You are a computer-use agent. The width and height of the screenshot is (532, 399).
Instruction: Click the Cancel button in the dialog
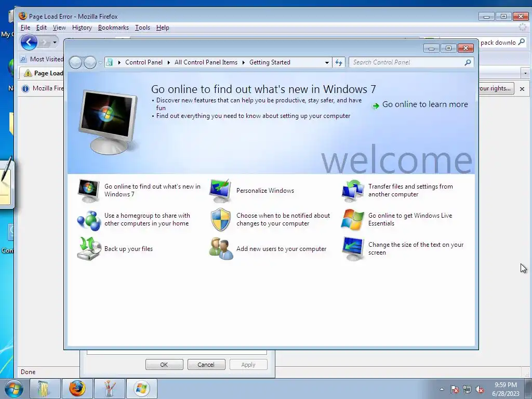(x=206, y=365)
